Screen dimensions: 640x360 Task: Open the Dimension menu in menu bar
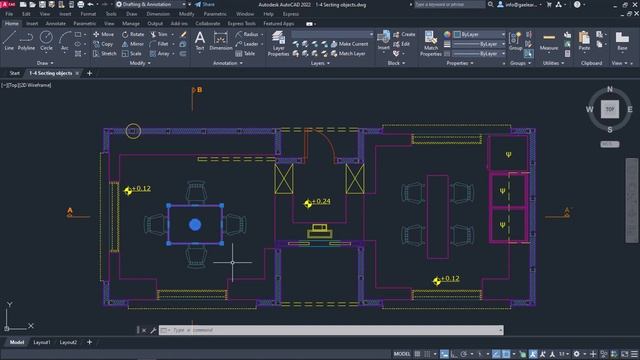[x=158, y=14]
